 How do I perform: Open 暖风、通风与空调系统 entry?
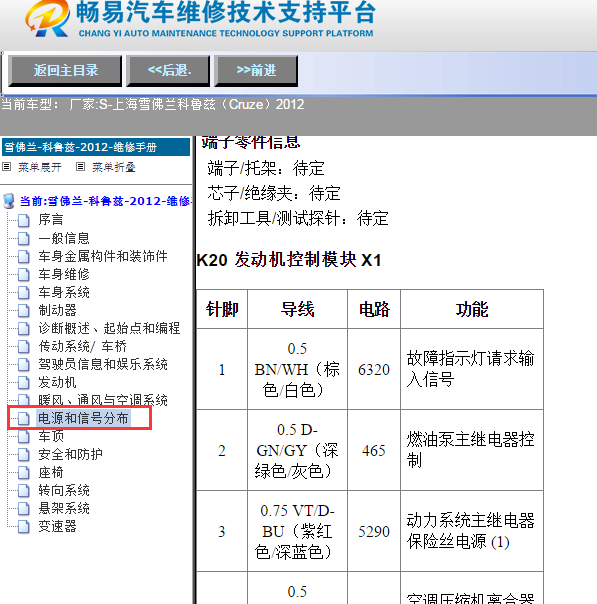click(x=103, y=400)
